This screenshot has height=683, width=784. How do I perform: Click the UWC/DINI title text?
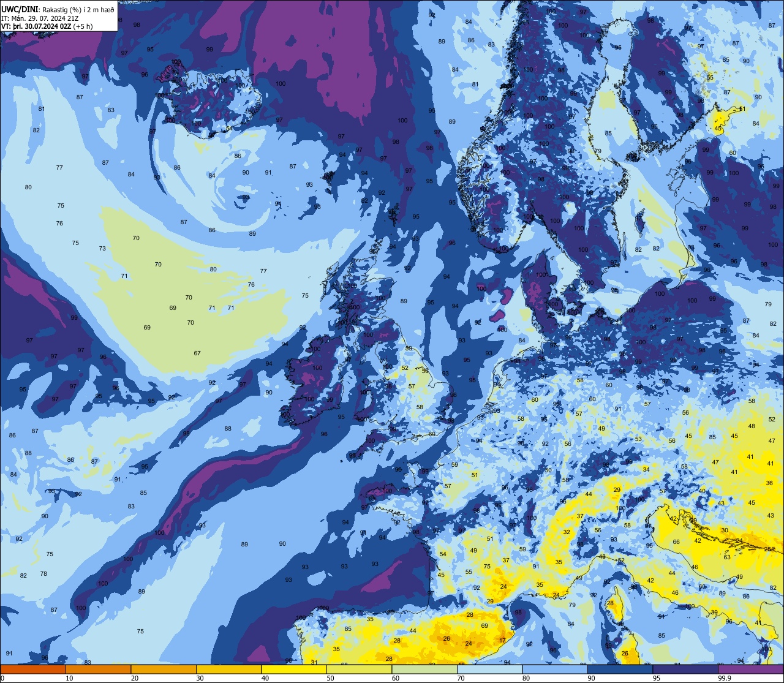coord(20,10)
